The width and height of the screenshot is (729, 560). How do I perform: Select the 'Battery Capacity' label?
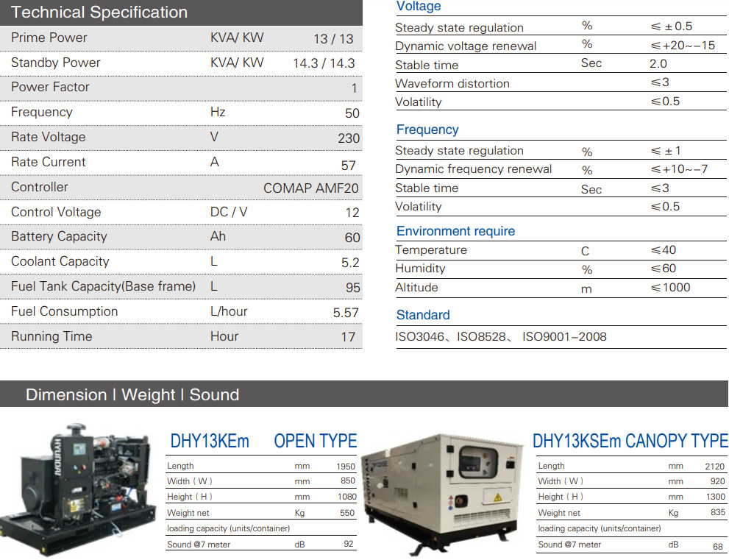tap(59, 237)
